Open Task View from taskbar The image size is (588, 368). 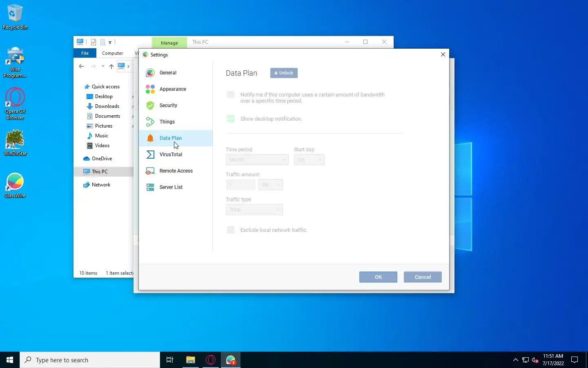click(x=170, y=360)
